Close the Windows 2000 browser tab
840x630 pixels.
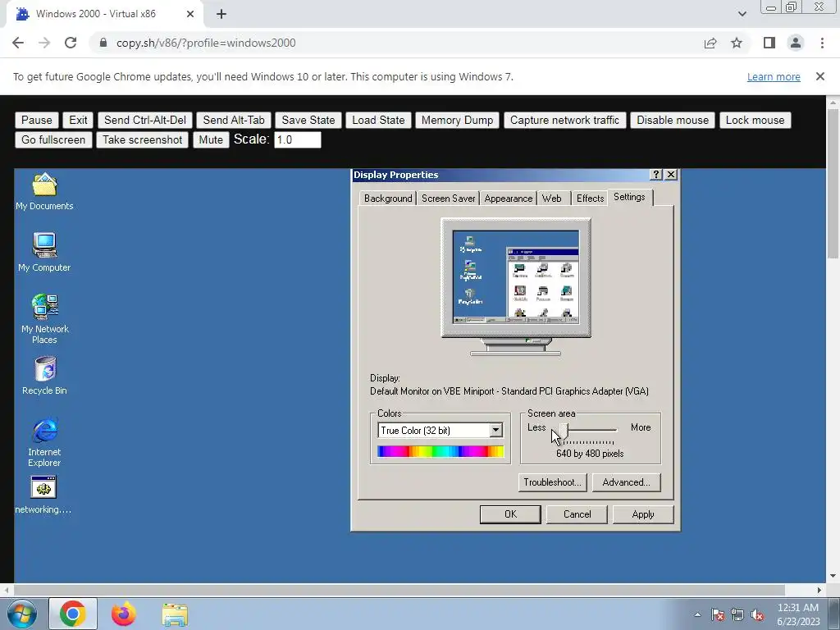[x=190, y=14]
